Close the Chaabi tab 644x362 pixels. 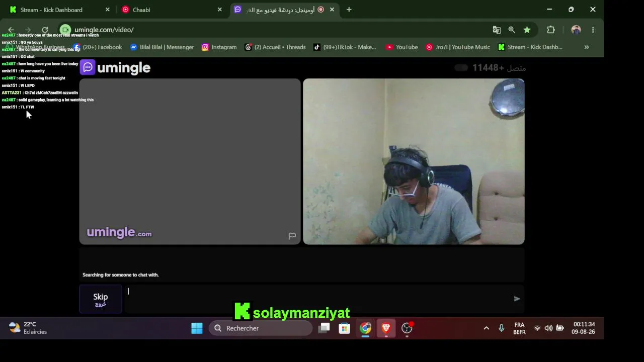pos(219,10)
